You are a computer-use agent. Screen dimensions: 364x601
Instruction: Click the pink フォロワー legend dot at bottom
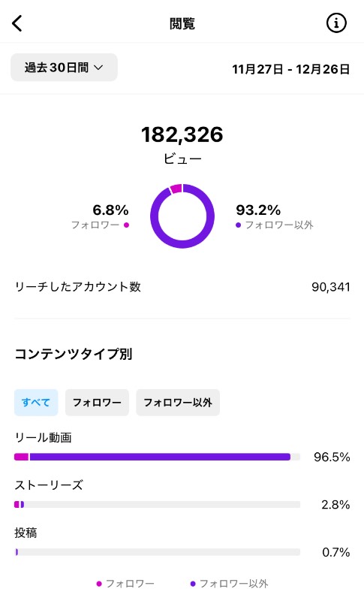tap(99, 584)
